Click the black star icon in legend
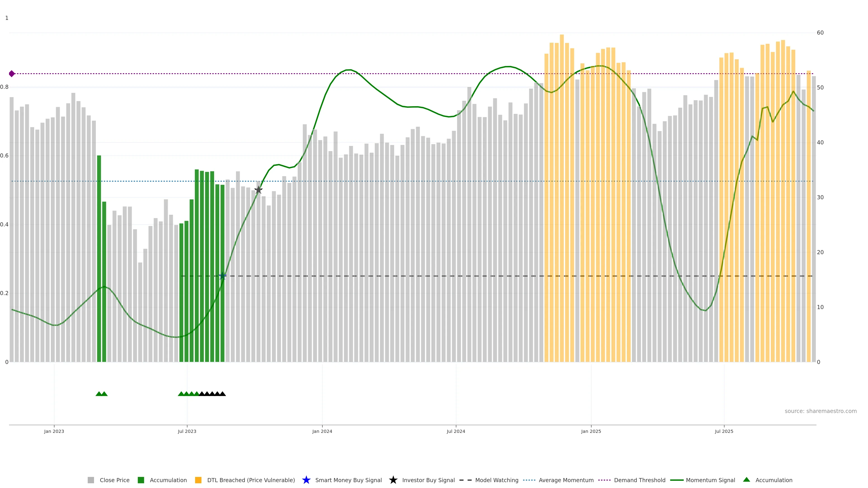Image resolution: width=868 pixels, height=488 pixels. (393, 480)
